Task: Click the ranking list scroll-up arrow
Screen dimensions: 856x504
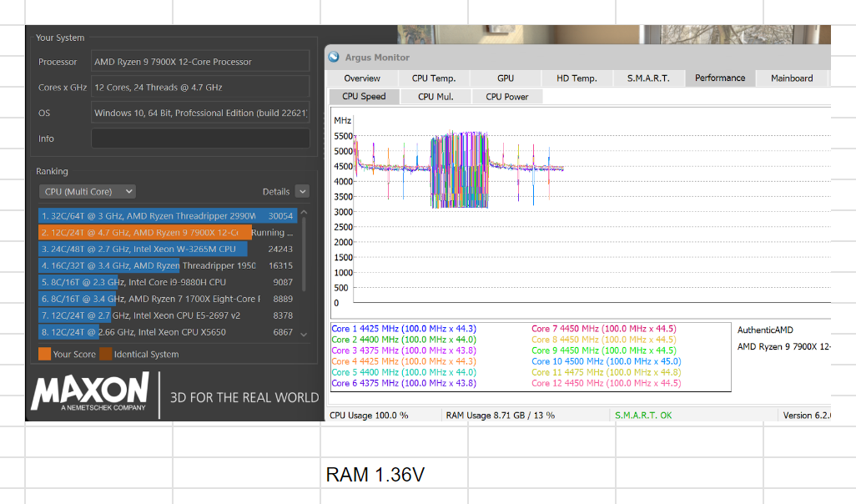Action: point(304,213)
